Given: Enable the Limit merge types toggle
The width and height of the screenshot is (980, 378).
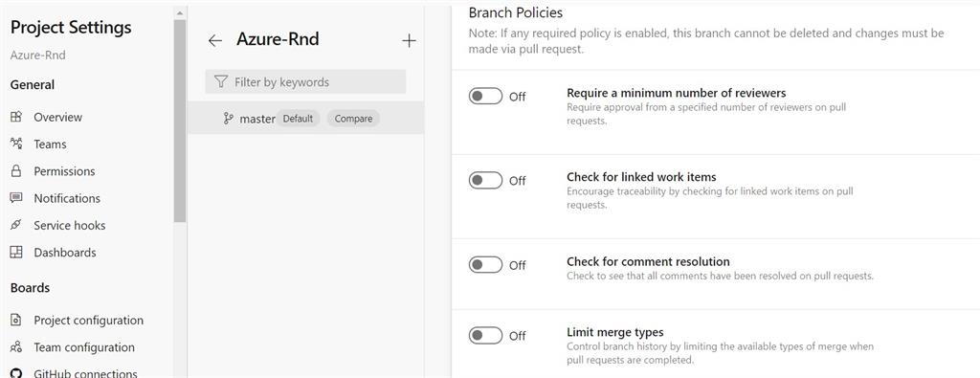Looking at the screenshot, I should [x=485, y=336].
